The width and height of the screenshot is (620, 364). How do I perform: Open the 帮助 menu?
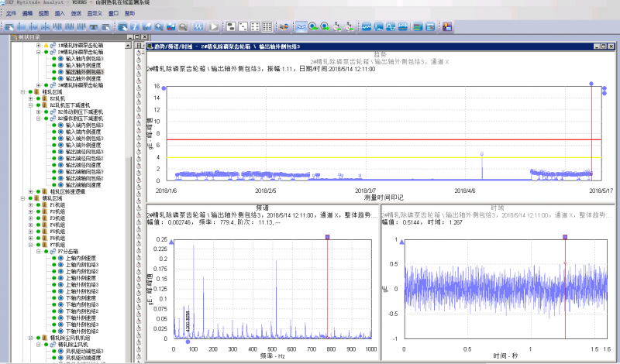point(129,14)
